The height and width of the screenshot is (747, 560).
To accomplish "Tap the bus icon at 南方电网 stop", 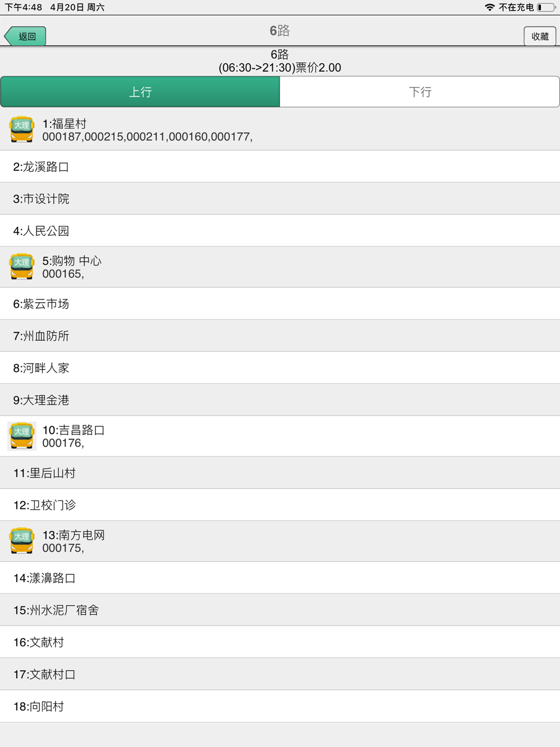I will click(22, 540).
